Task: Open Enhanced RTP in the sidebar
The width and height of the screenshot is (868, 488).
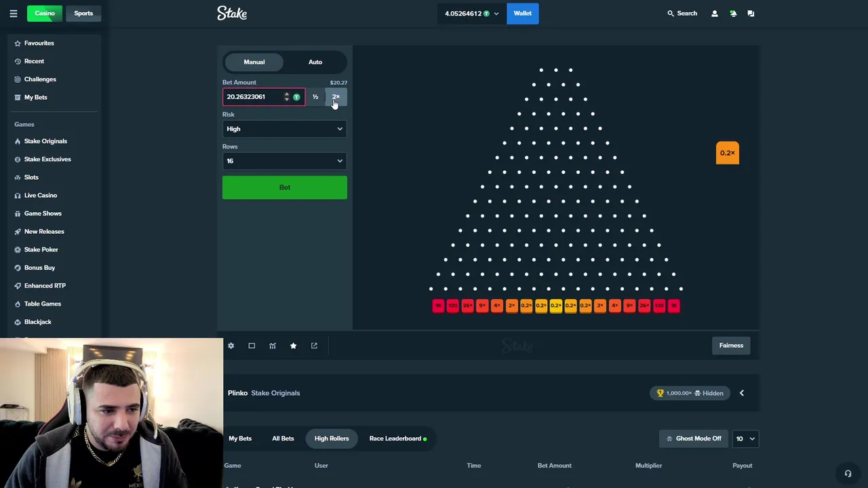Action: (45, 285)
